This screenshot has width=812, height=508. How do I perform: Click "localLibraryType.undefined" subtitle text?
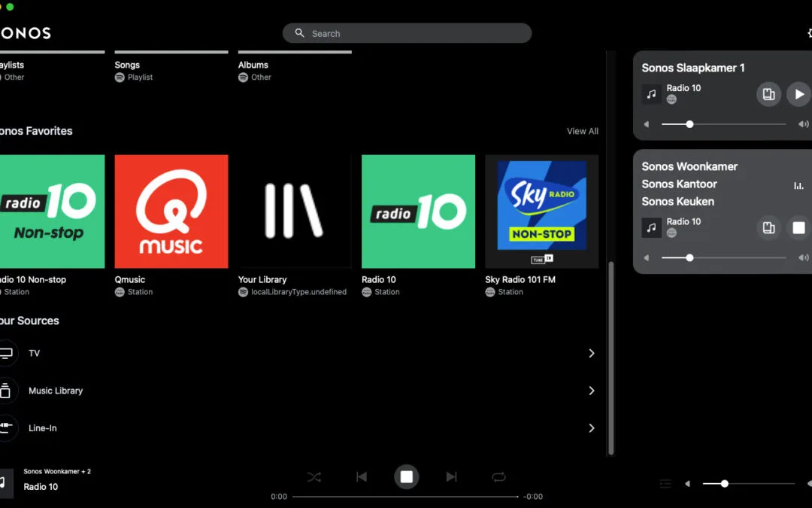coord(298,292)
